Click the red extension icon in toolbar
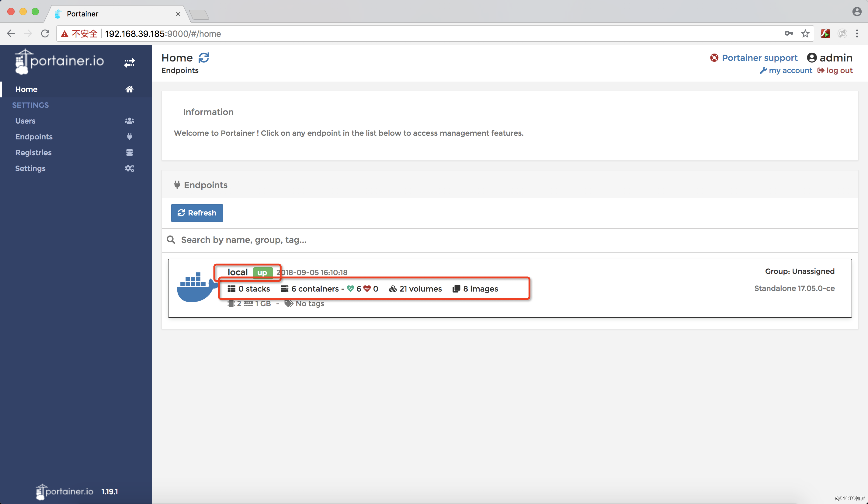Image resolution: width=868 pixels, height=504 pixels. tap(825, 33)
